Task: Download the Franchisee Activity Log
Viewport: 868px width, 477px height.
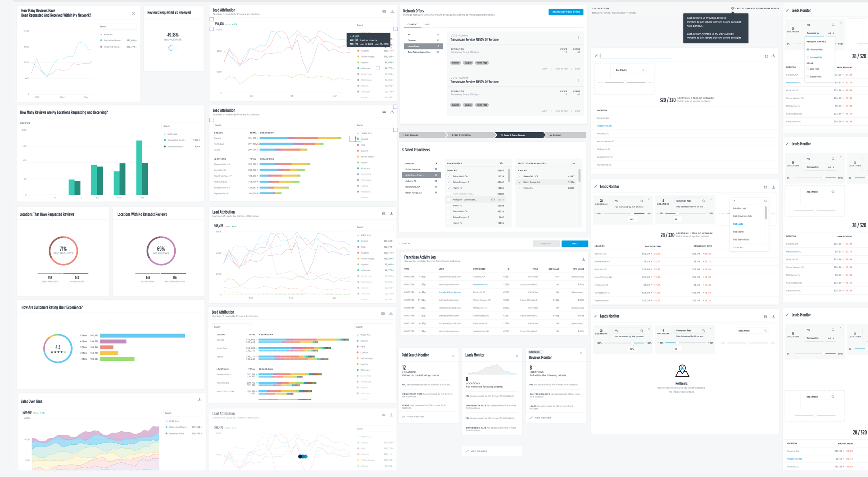Action: click(x=583, y=259)
